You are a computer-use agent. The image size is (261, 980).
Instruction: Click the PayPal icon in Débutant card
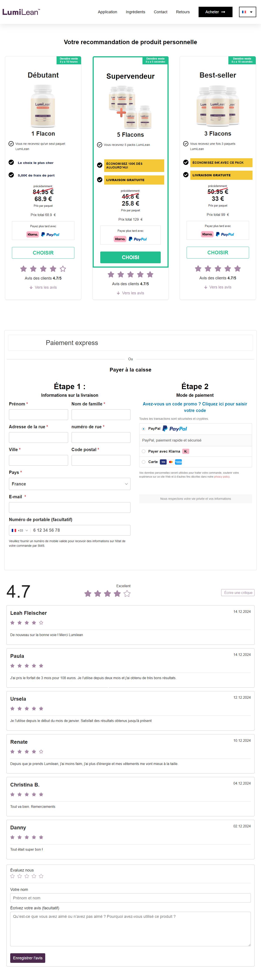pyautogui.click(x=50, y=234)
